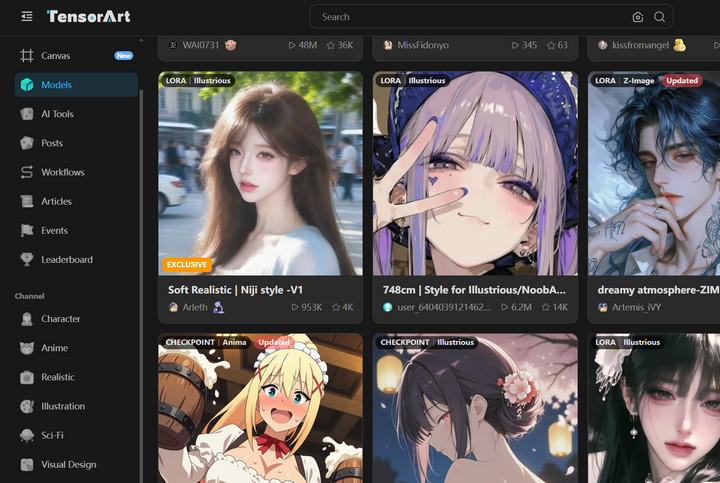Go to Posts page
This screenshot has width=720, height=483.
(x=76, y=143)
